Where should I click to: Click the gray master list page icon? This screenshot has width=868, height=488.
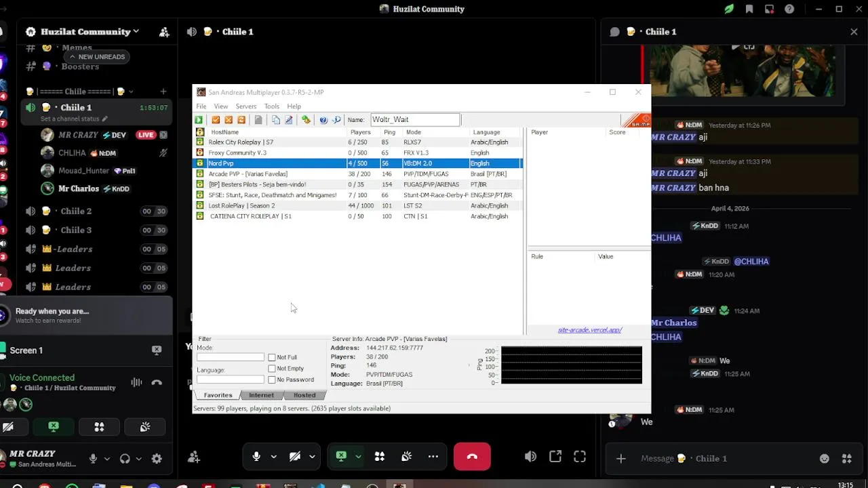tap(258, 120)
